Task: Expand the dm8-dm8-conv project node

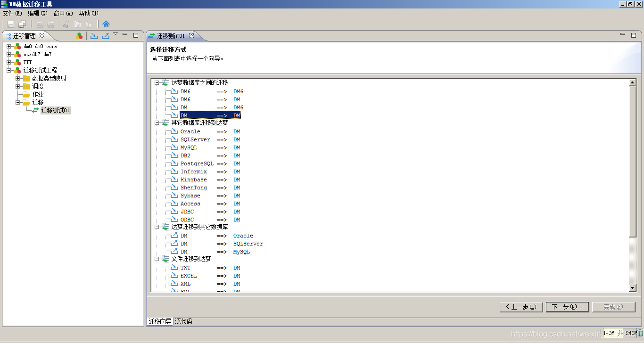Action: pyautogui.click(x=9, y=47)
